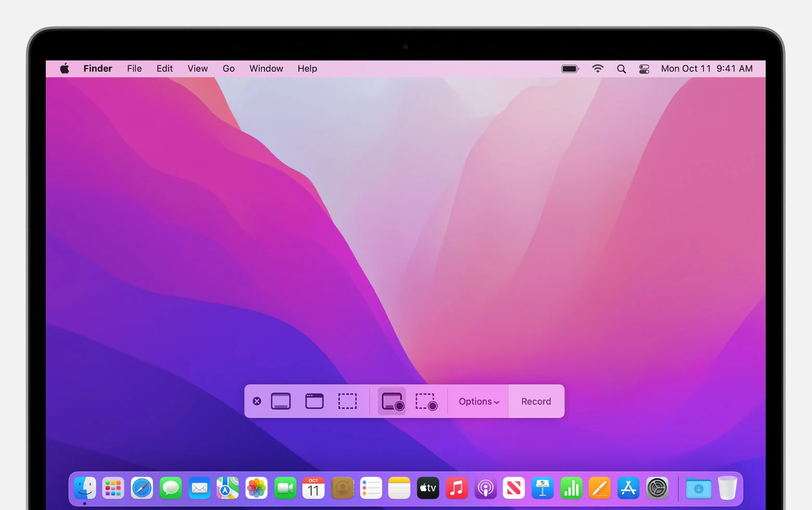Open the battery status menu
The width and height of the screenshot is (812, 510).
569,68
